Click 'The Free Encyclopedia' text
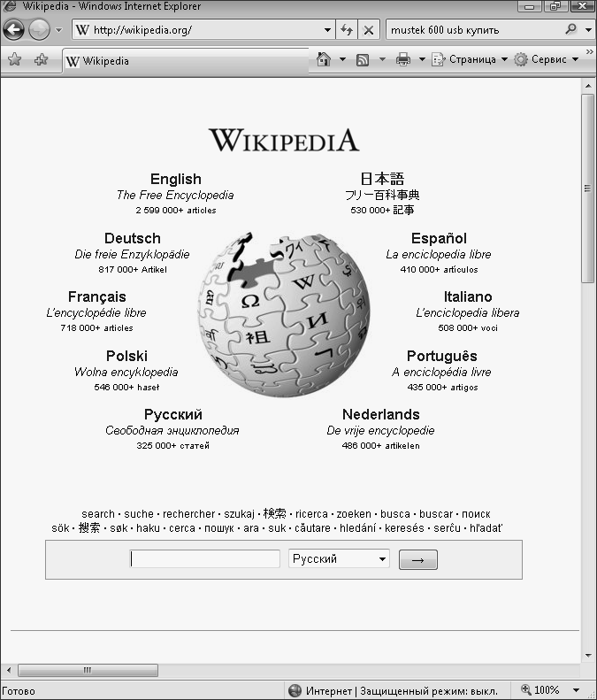597x700 pixels. click(175, 195)
